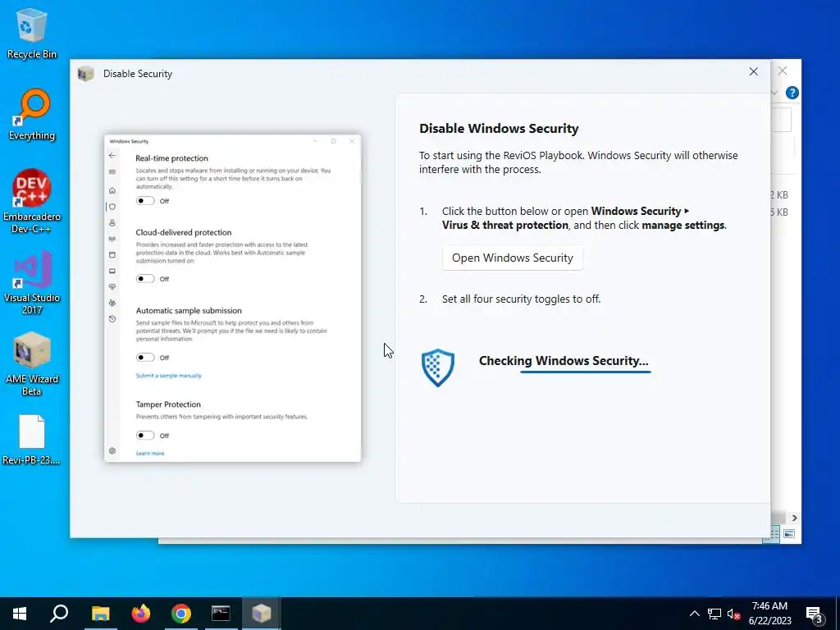This screenshot has height=630, width=840.
Task: Click the Learn more link in preview
Action: tap(150, 453)
